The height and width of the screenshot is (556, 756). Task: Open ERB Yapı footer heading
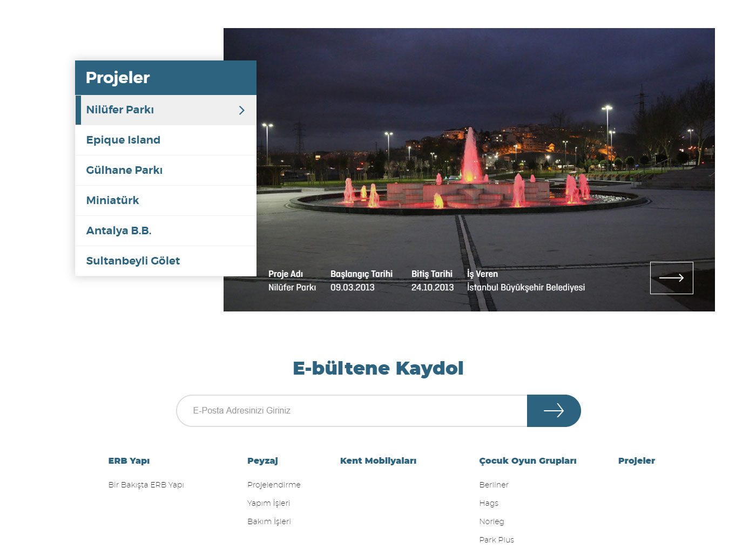[x=129, y=460]
